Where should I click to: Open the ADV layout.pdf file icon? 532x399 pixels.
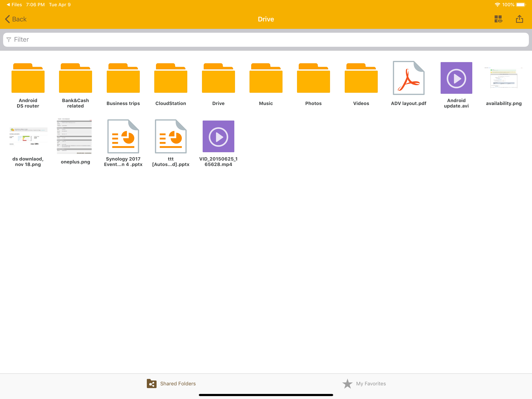[408, 78]
